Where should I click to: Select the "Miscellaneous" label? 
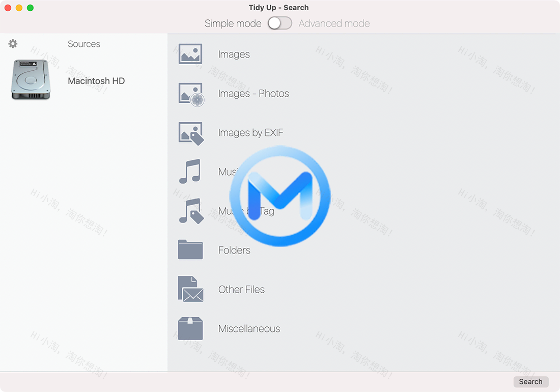(x=249, y=329)
